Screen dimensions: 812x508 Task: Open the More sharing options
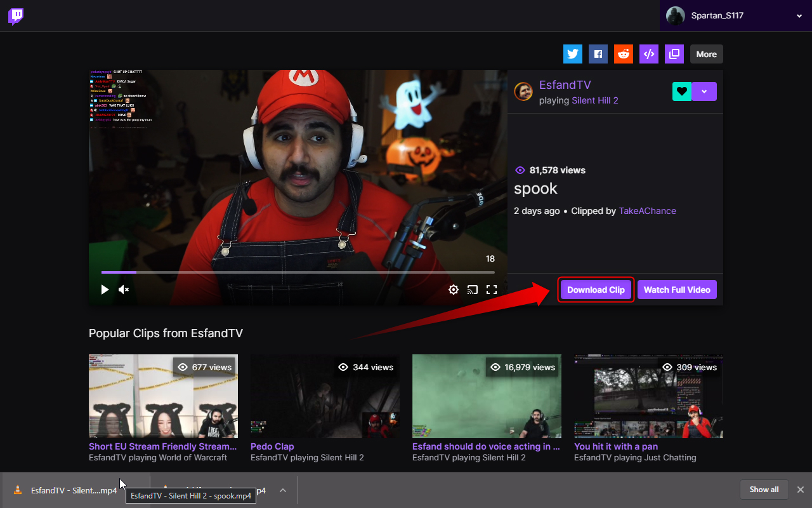pyautogui.click(x=706, y=54)
